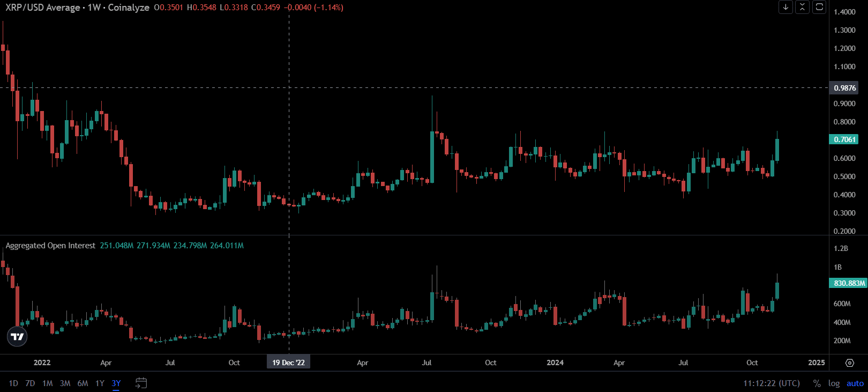Click the 0.2000 price axis label
Image resolution: width=868 pixels, height=392 pixels.
[x=844, y=231]
